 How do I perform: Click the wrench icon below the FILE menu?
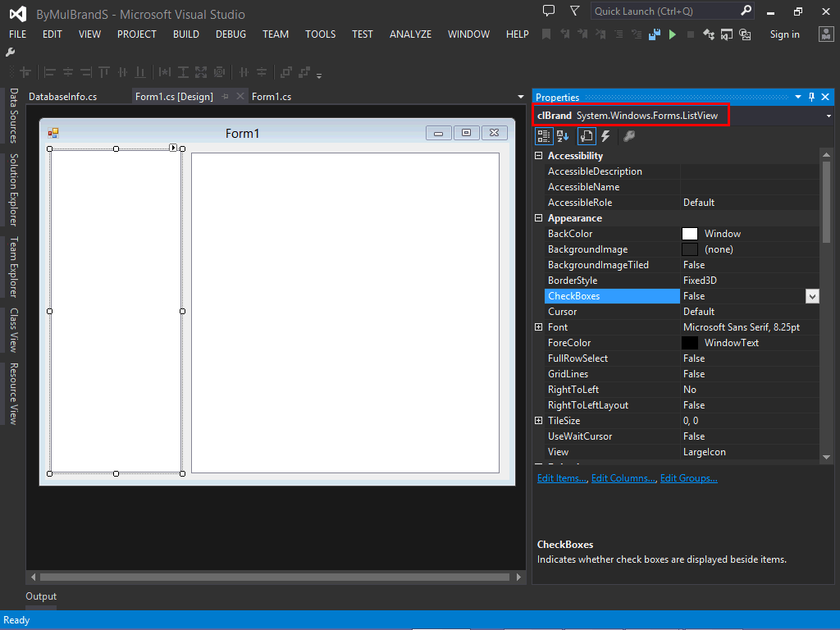click(x=10, y=52)
